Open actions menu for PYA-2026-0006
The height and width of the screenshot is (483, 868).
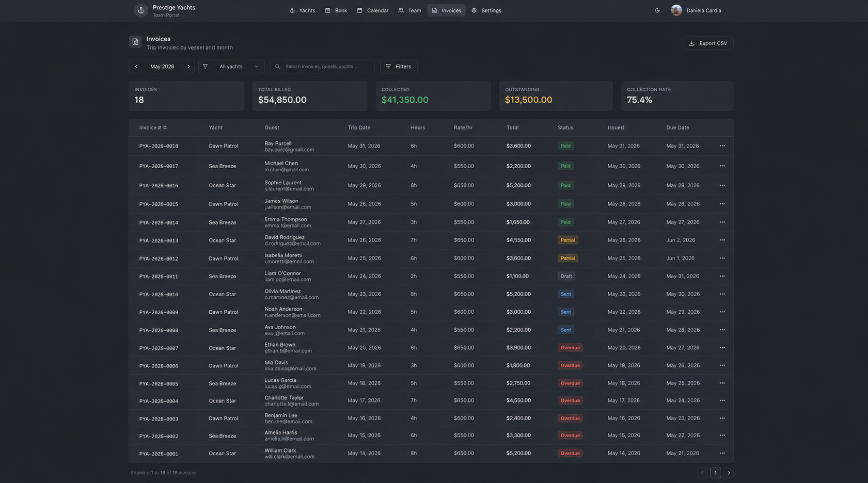(x=722, y=365)
